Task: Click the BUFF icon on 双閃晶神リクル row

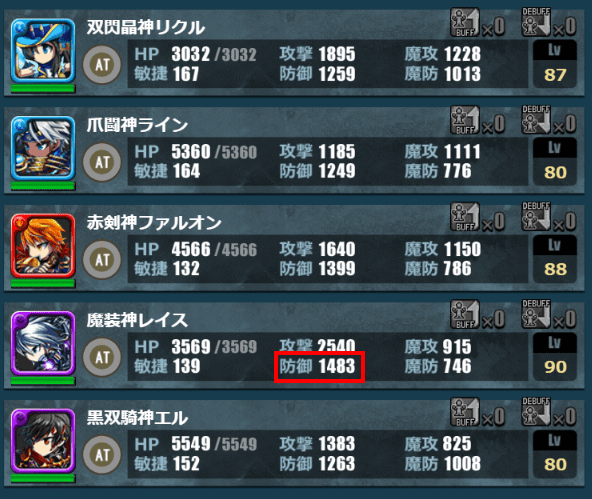Action: click(465, 23)
